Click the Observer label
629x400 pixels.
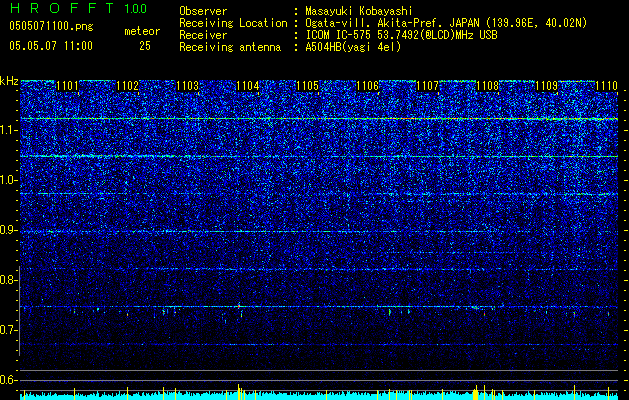[203, 11]
